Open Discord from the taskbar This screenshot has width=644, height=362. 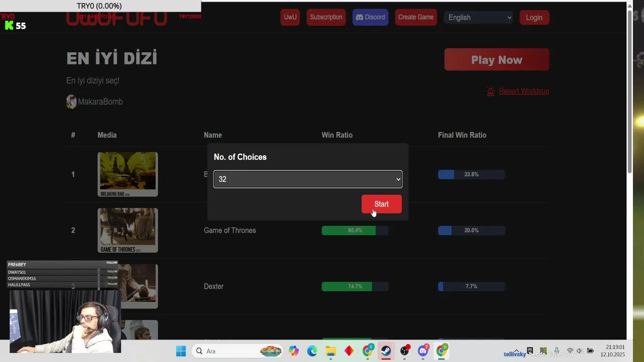423,351
